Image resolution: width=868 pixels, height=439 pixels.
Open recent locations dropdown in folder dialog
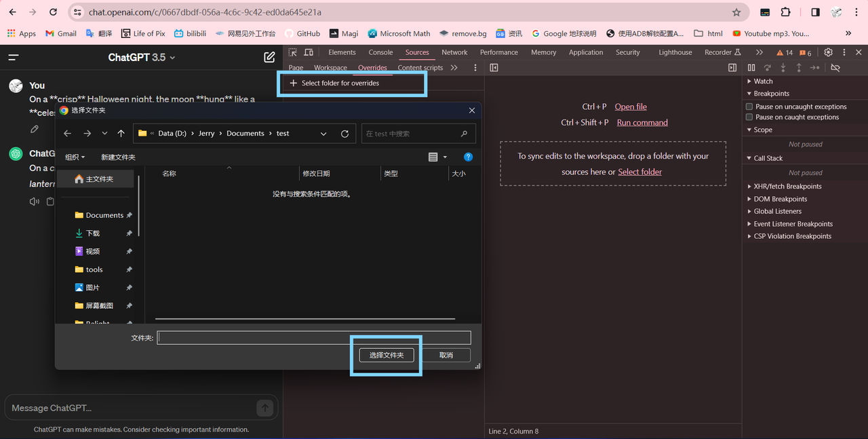tap(104, 134)
